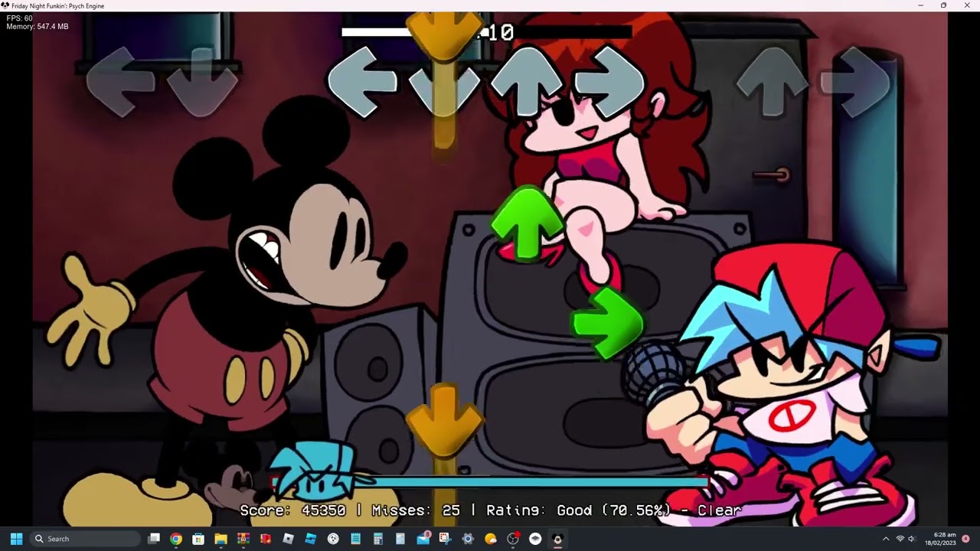Image resolution: width=980 pixels, height=551 pixels.
Task: Open the Weather app on the taskbar
Action: click(x=491, y=539)
